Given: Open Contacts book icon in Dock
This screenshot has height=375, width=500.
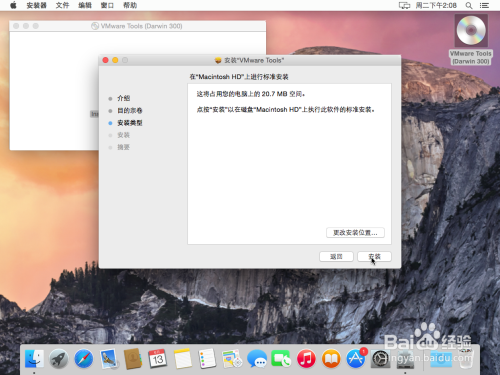Looking at the screenshot, I should tap(133, 359).
